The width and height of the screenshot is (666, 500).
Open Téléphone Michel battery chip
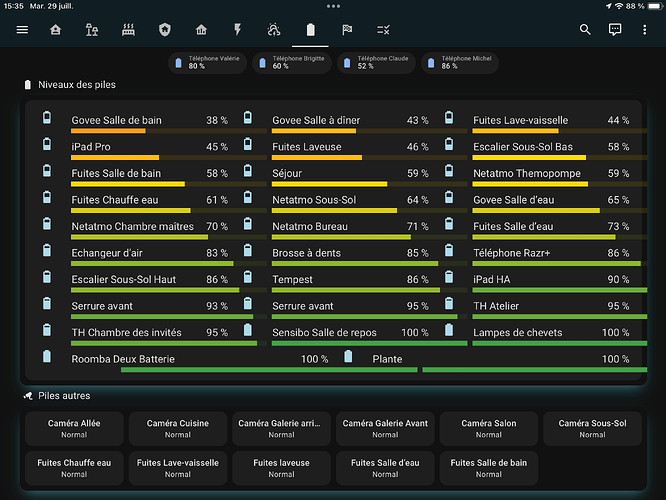point(460,62)
